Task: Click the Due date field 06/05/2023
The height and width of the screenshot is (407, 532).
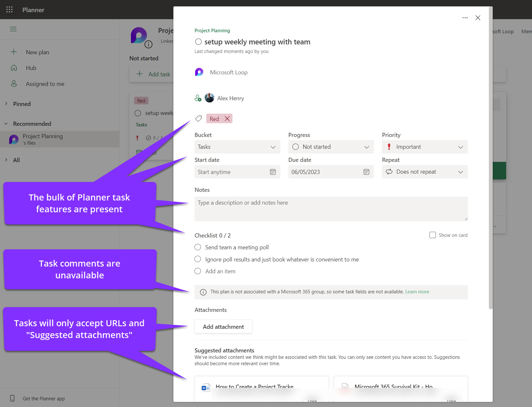Action: click(331, 172)
